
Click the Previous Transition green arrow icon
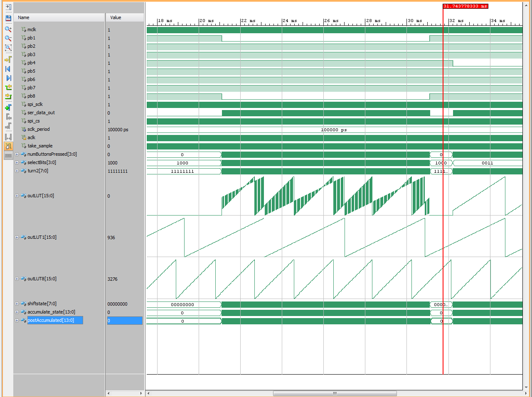(x=8, y=87)
